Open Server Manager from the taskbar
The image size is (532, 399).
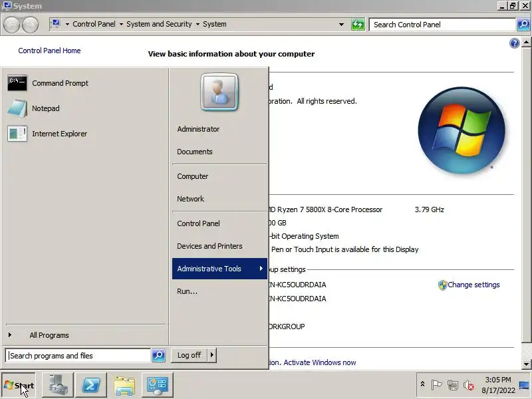(x=58, y=385)
